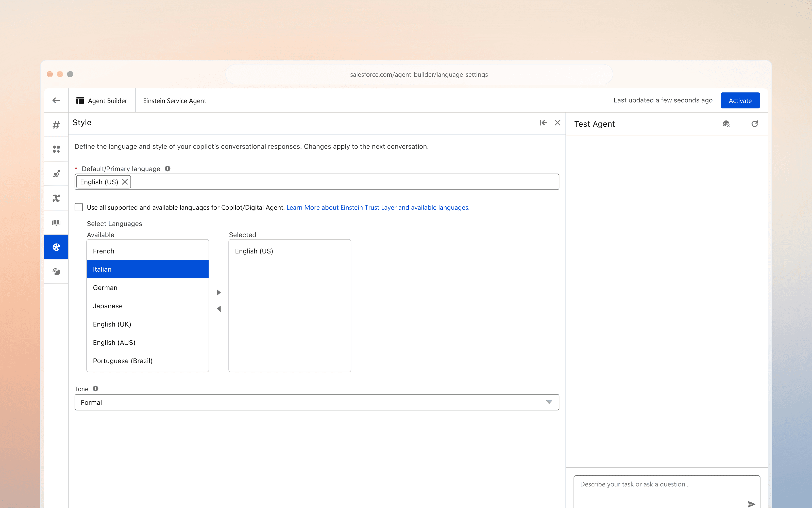Click the Default/Primary language combo box

(x=317, y=182)
